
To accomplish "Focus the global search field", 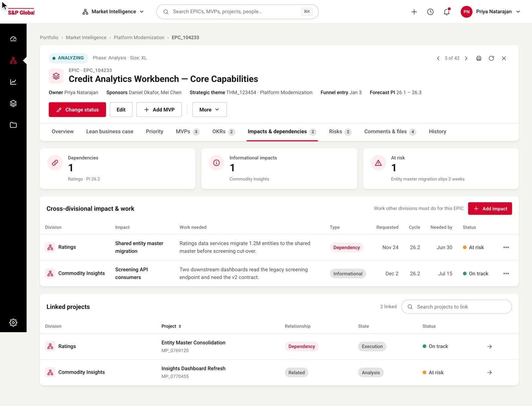I will pyautogui.click(x=237, y=12).
